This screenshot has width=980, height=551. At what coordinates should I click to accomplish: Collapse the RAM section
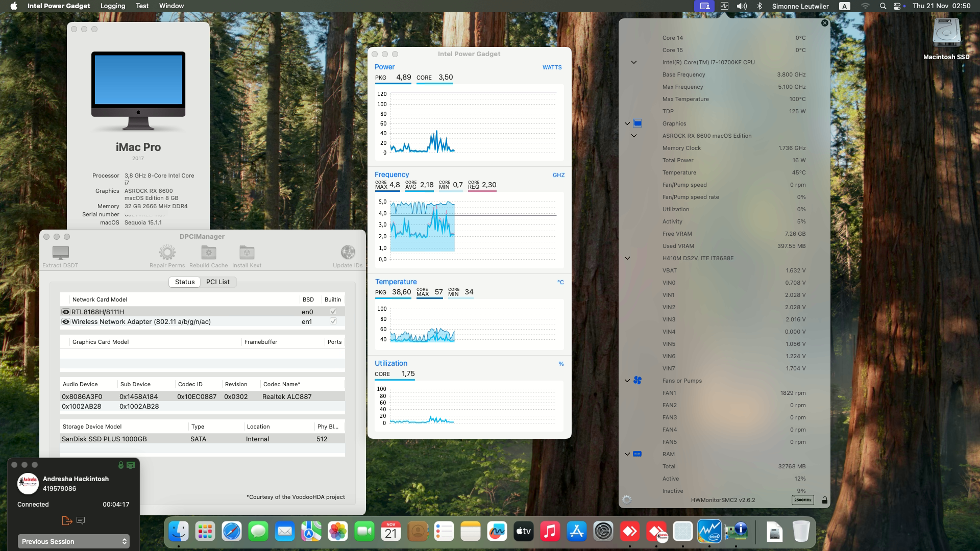click(627, 454)
